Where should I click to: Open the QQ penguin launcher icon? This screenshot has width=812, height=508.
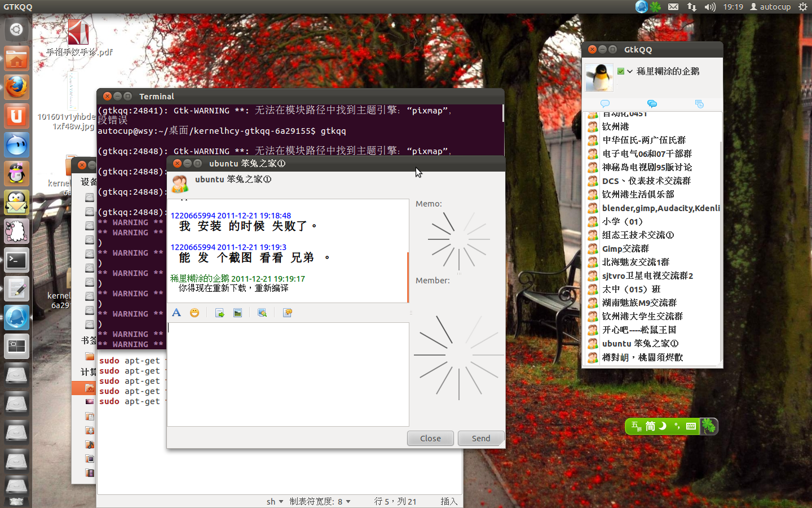pos(16,174)
